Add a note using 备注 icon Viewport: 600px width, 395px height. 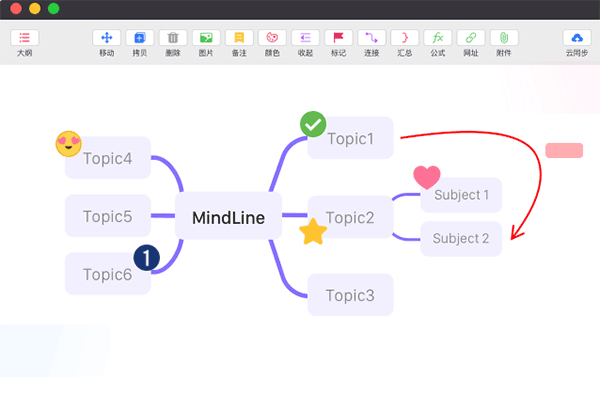(239, 38)
